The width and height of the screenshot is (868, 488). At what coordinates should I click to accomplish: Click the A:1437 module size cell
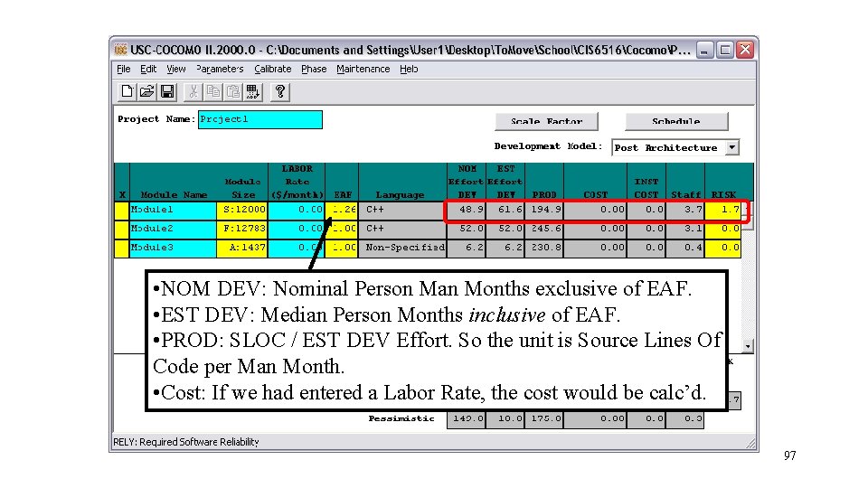click(242, 248)
